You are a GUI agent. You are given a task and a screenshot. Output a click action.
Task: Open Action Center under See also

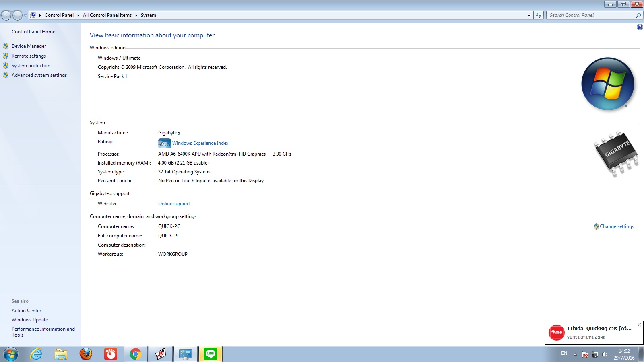[x=26, y=311]
